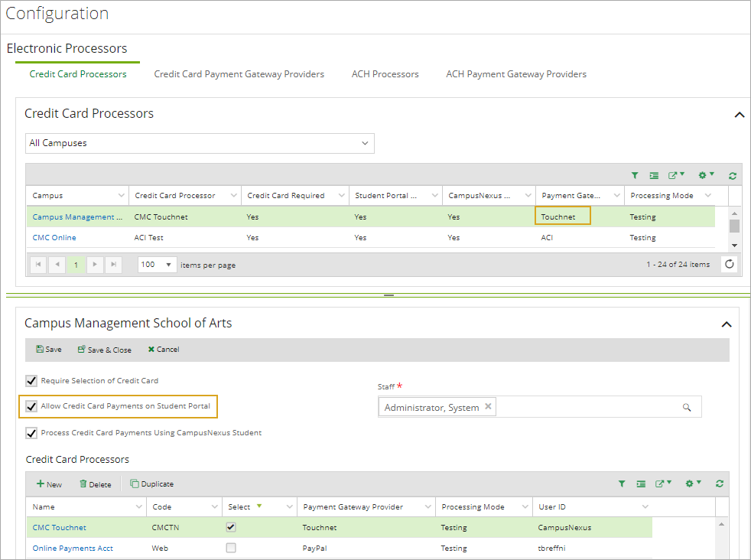Image resolution: width=751 pixels, height=560 pixels.
Task: Switch to the ACH Processors tab
Action: click(385, 73)
